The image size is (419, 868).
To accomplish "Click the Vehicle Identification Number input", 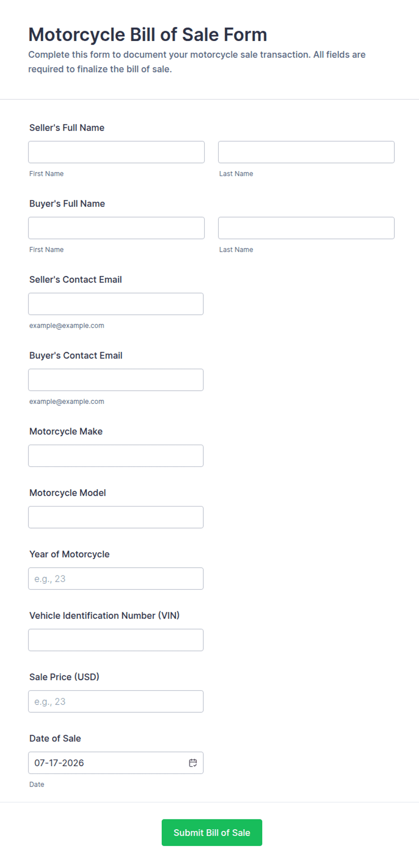I will tap(116, 640).
